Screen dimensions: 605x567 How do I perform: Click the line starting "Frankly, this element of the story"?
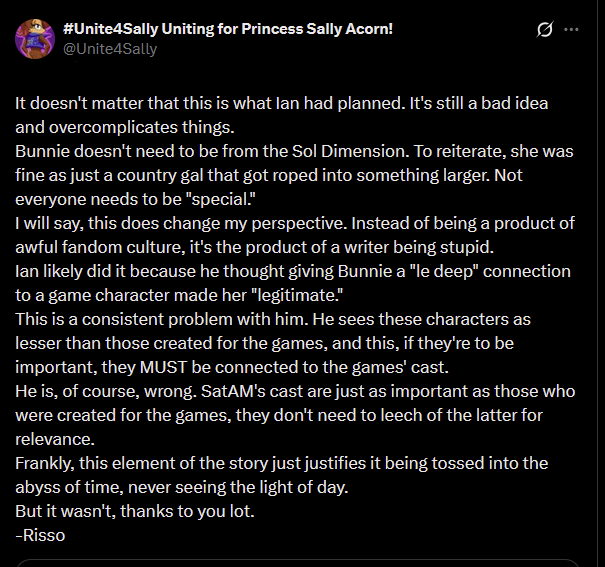click(282, 463)
